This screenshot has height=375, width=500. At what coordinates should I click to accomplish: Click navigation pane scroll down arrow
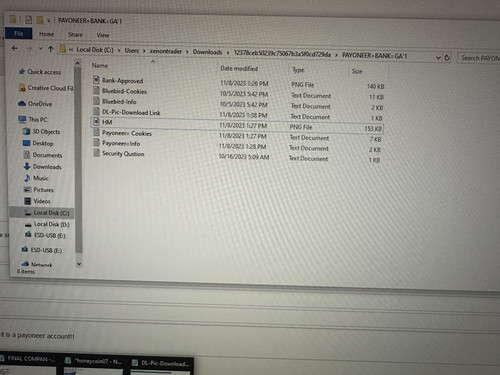pyautogui.click(x=79, y=264)
